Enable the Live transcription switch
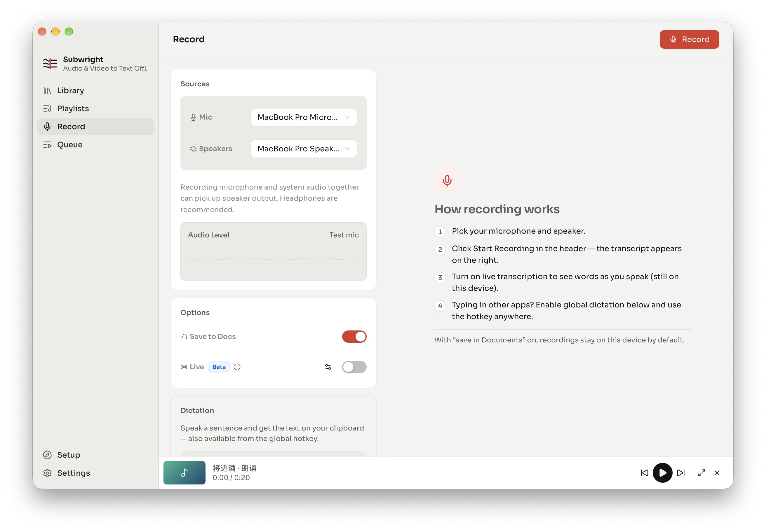Screen dimensions: 766x532 click(354, 367)
